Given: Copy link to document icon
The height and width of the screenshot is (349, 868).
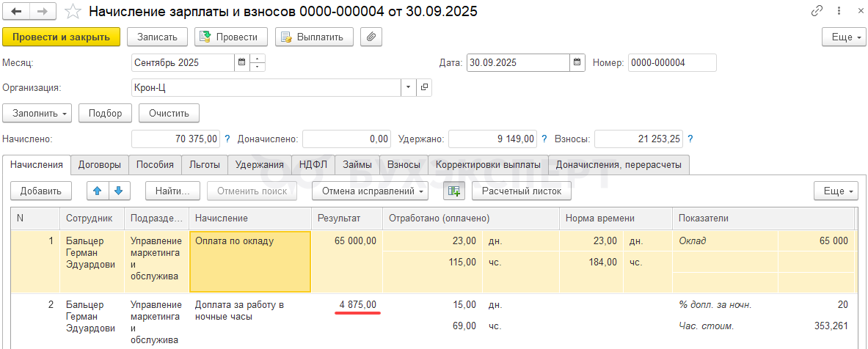Looking at the screenshot, I should (817, 12).
